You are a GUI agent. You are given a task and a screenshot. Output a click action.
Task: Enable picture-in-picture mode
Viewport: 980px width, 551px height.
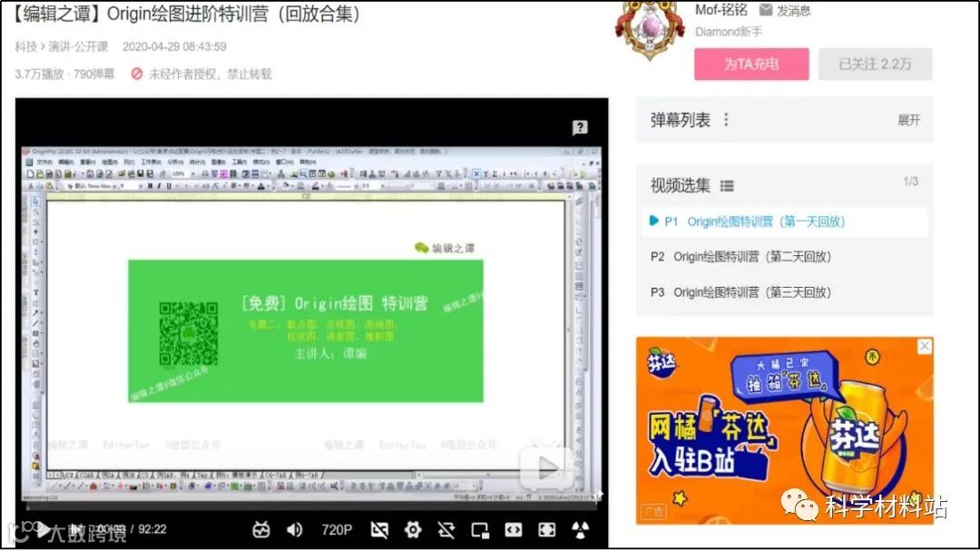480,530
